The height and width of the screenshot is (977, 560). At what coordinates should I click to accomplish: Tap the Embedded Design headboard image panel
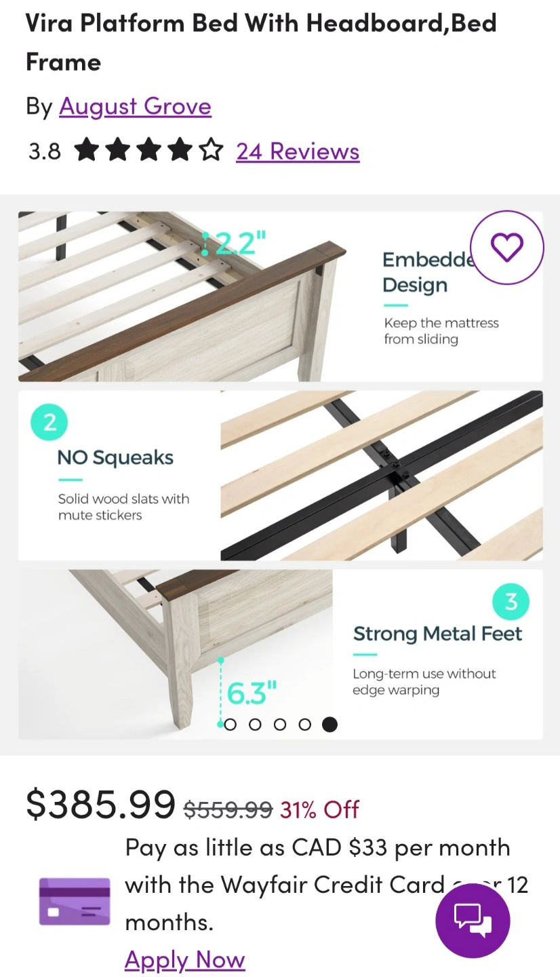(x=280, y=296)
